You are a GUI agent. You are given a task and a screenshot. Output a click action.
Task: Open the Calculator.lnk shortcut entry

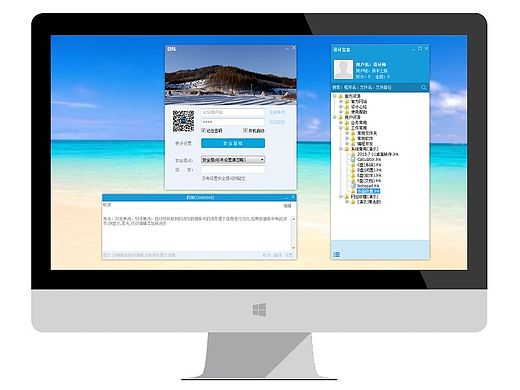coord(368,160)
